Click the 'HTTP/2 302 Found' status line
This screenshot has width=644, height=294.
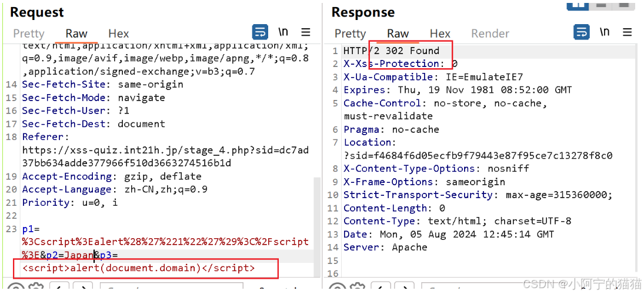pos(392,51)
